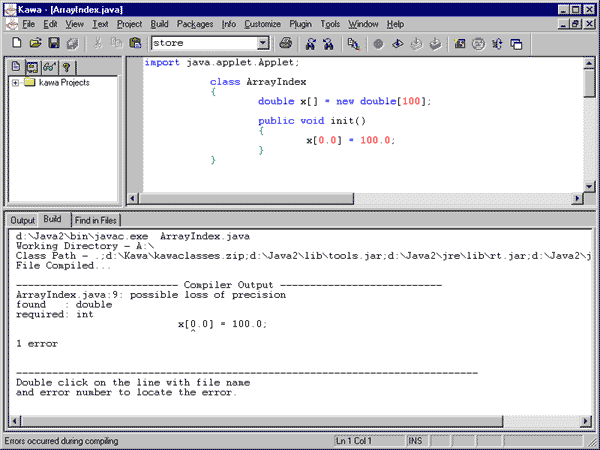The image size is (600, 450).
Task: Open the Build menu
Action: (x=159, y=24)
